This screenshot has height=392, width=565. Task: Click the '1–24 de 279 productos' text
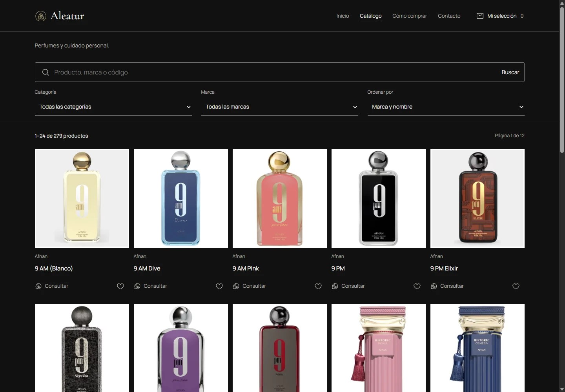coord(62,136)
